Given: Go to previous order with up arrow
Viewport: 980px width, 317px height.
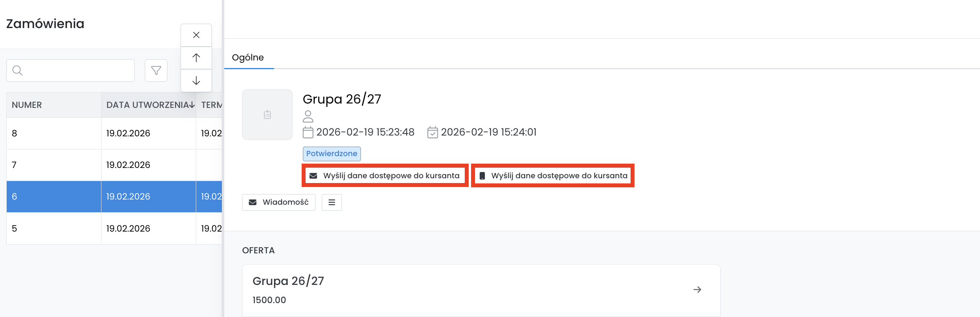Looking at the screenshot, I should pos(196,58).
